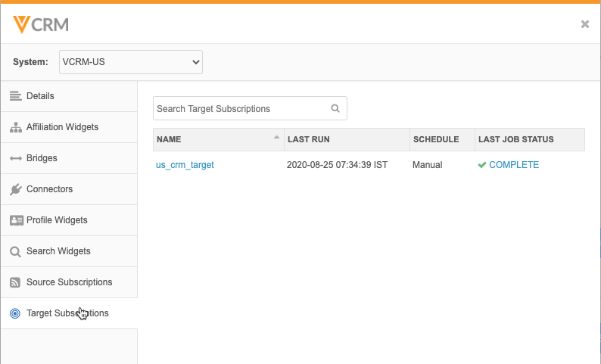
Task: Open the us_crm_target subscription link
Action: (185, 165)
